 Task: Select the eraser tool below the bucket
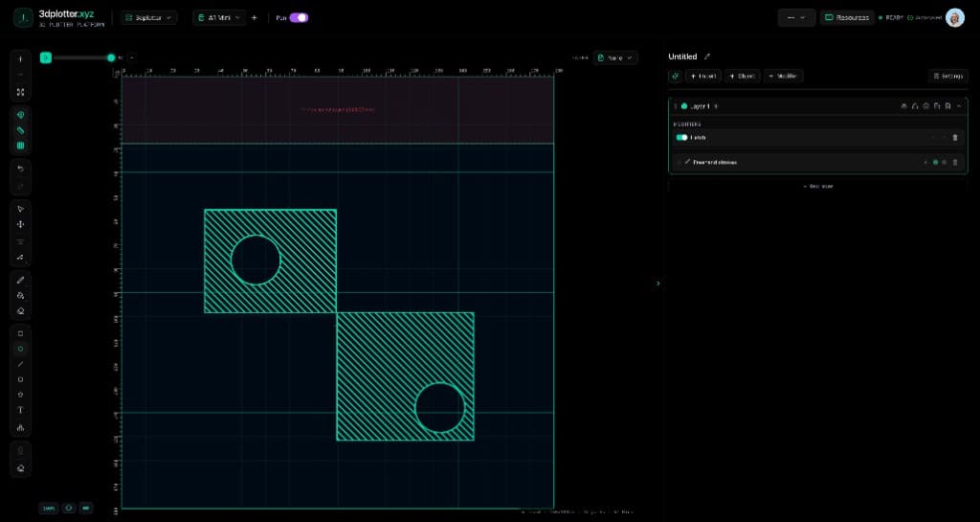[21, 310]
